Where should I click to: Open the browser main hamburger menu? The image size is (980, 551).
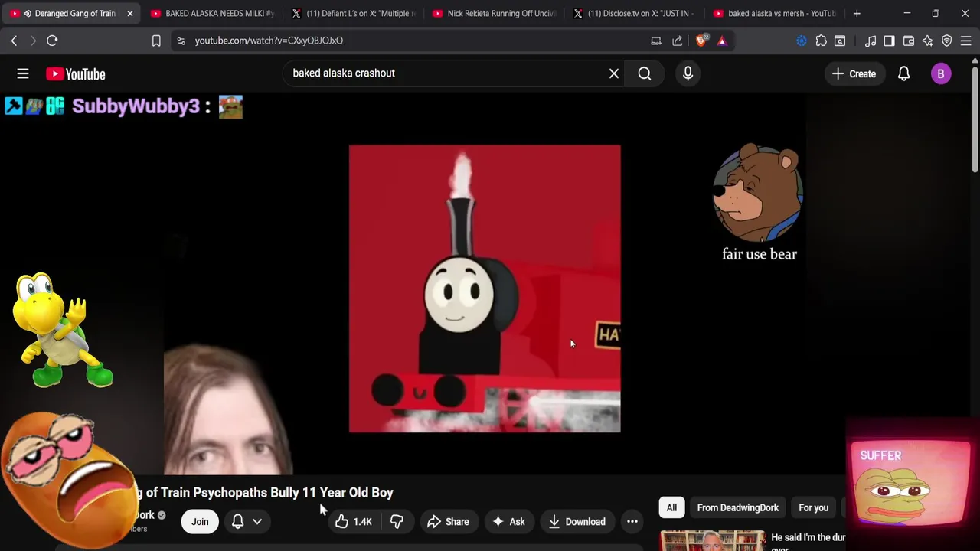tap(966, 41)
